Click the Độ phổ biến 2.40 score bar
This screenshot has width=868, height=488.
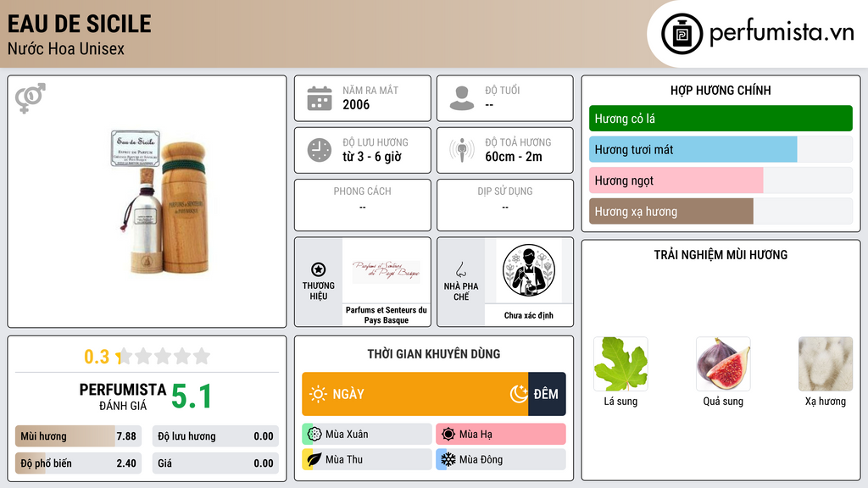tap(79, 463)
